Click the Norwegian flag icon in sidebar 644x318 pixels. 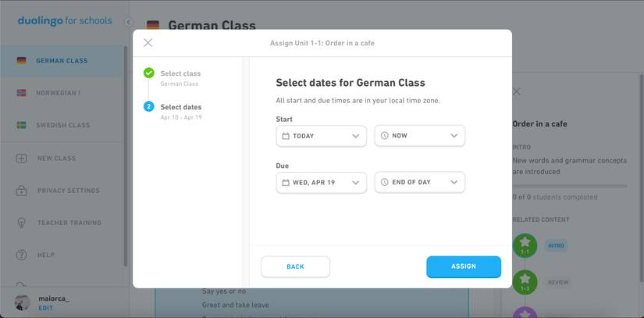pos(21,93)
